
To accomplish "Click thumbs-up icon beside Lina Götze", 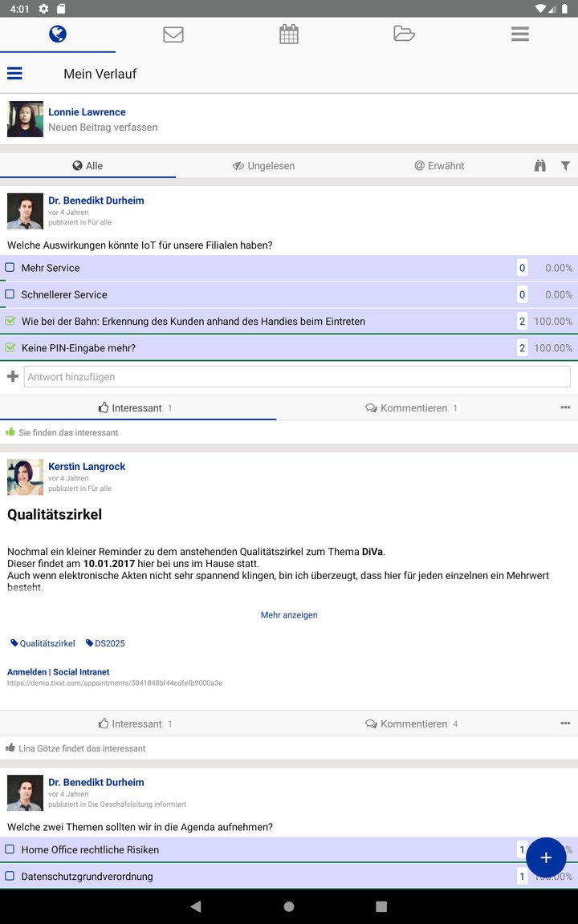I will tap(10, 748).
